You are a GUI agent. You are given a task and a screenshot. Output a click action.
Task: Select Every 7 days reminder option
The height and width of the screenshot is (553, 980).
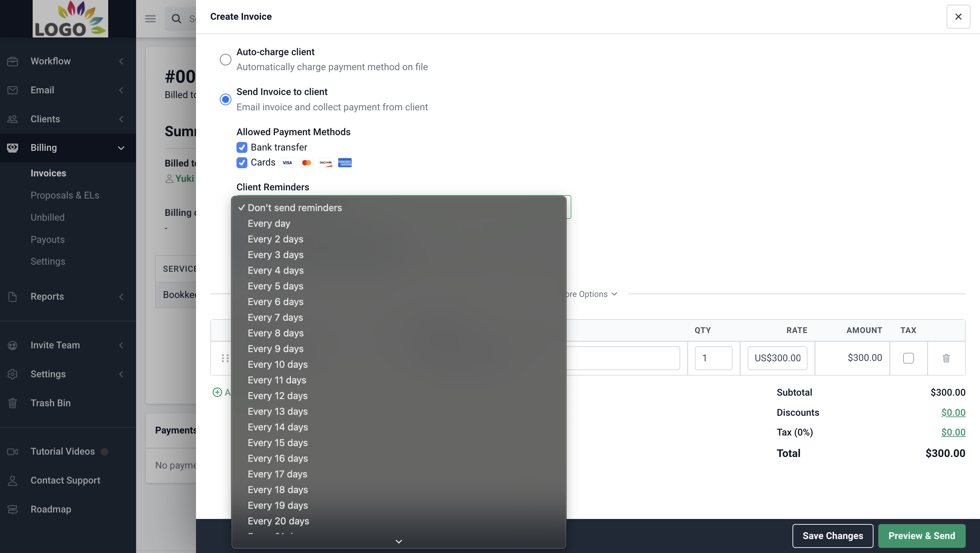coord(275,317)
